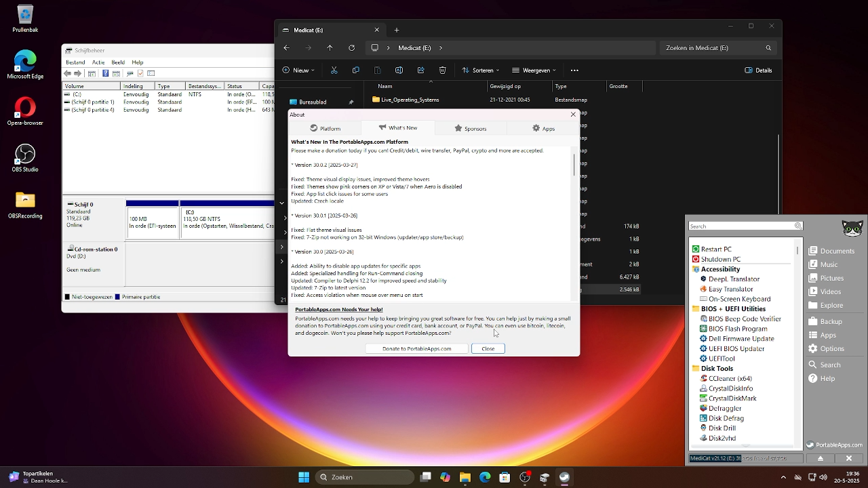Open Microsoft Store from taskbar
The height and width of the screenshot is (488, 868).
(505, 477)
